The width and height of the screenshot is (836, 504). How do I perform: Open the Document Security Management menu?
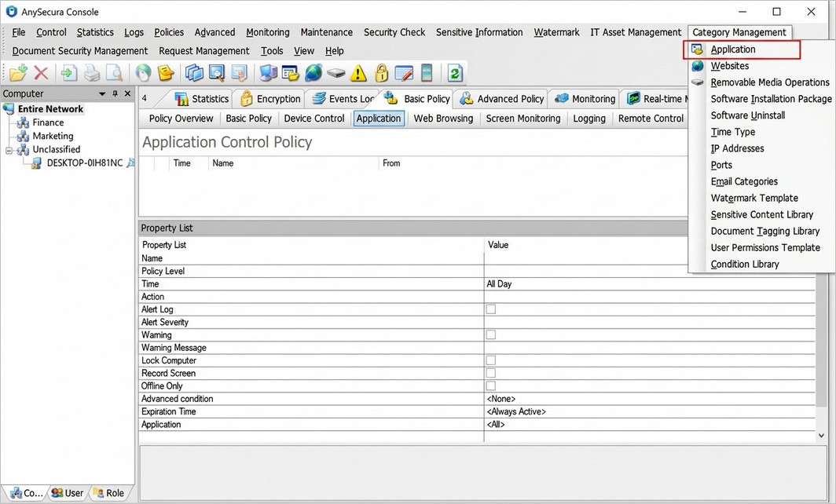80,51
